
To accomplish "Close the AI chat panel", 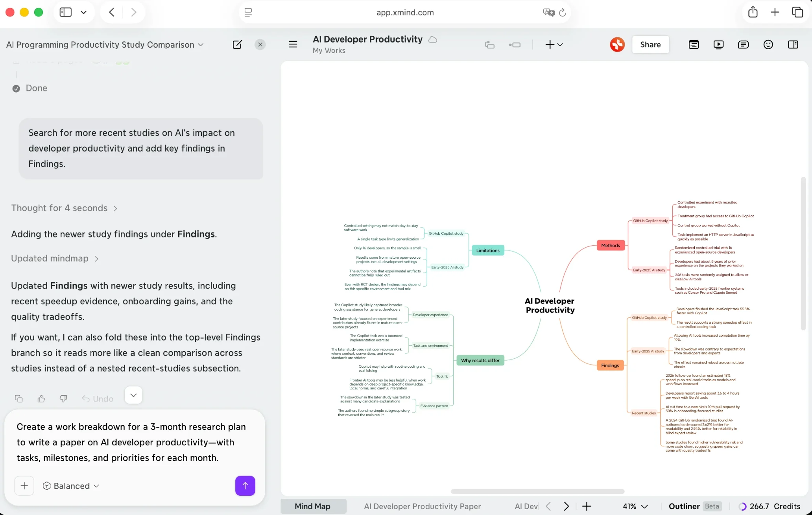I will point(260,44).
